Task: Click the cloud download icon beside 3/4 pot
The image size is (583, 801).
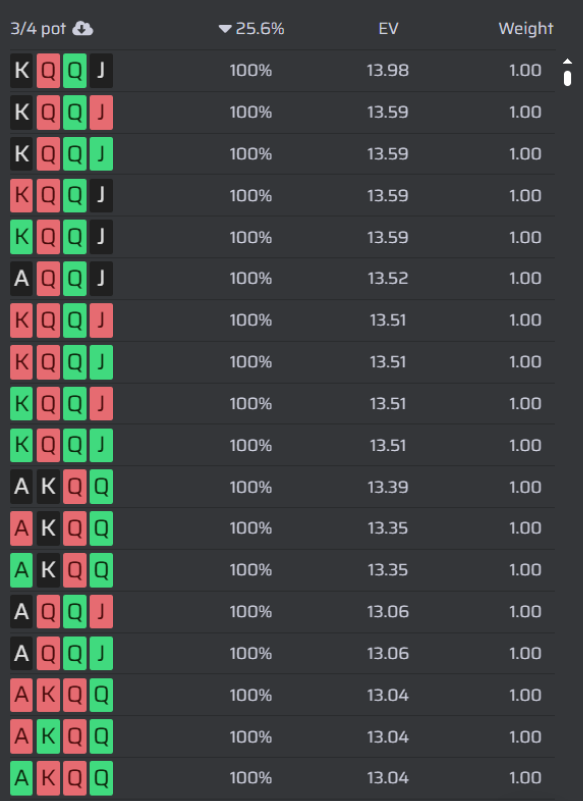Action: tap(82, 29)
